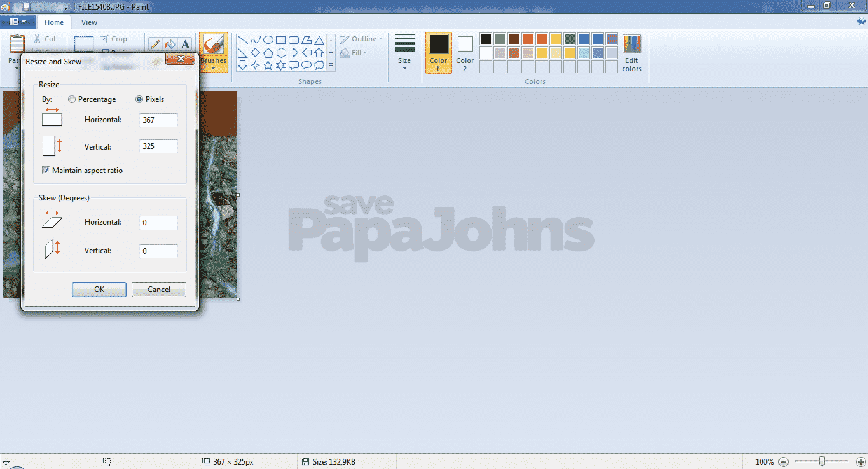The width and height of the screenshot is (868, 469).
Task: Pick the dark brown palette swatch
Action: pyautogui.click(x=513, y=39)
